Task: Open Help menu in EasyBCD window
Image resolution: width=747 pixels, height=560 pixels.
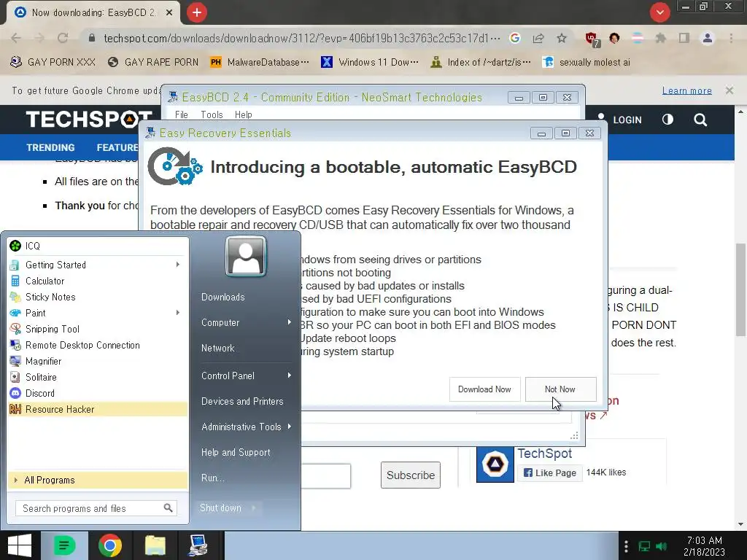Action: coord(243,114)
